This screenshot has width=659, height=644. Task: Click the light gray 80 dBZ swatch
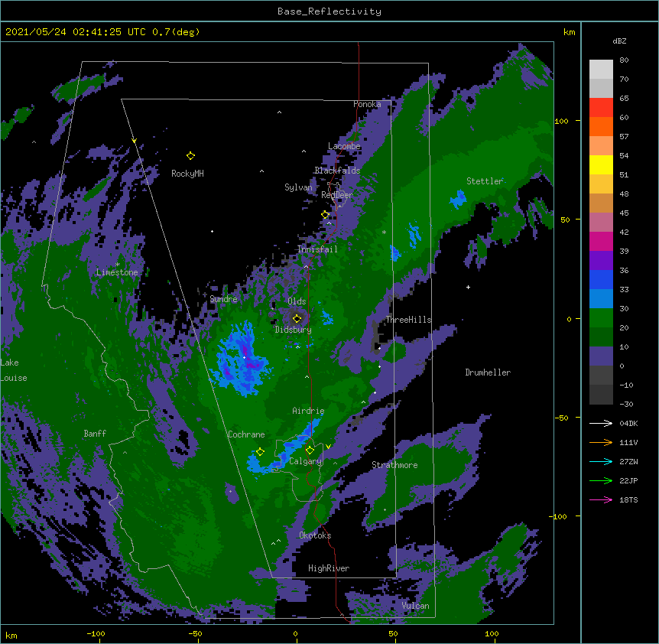[x=601, y=70]
